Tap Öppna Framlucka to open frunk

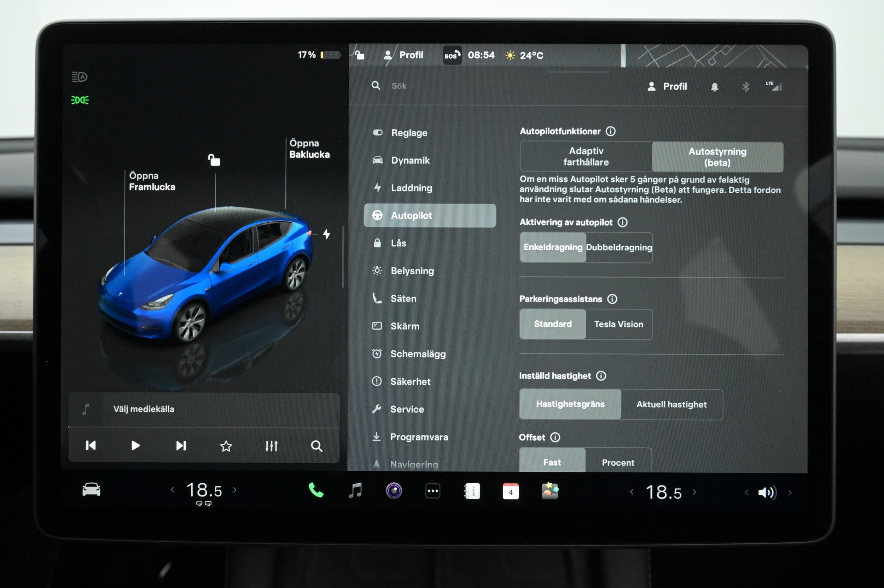coord(152,181)
